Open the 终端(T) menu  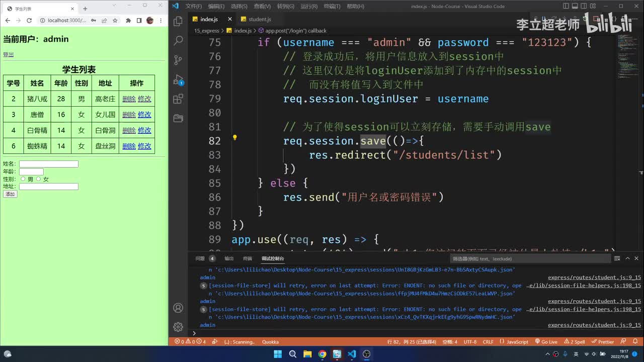(x=332, y=6)
